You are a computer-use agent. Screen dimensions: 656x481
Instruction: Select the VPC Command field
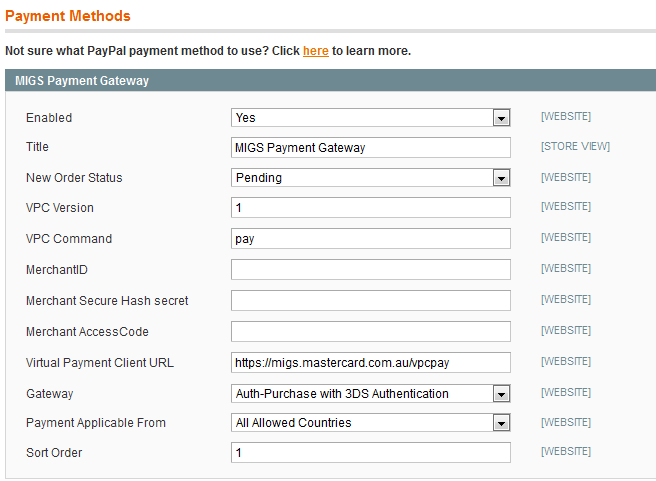[371, 238]
